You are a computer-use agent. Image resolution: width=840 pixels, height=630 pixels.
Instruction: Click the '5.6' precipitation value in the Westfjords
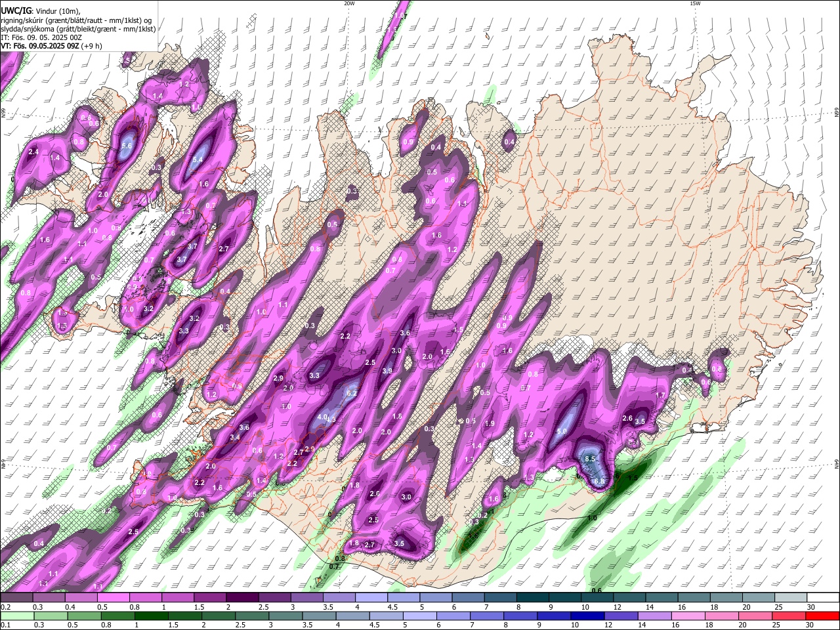pos(127,145)
